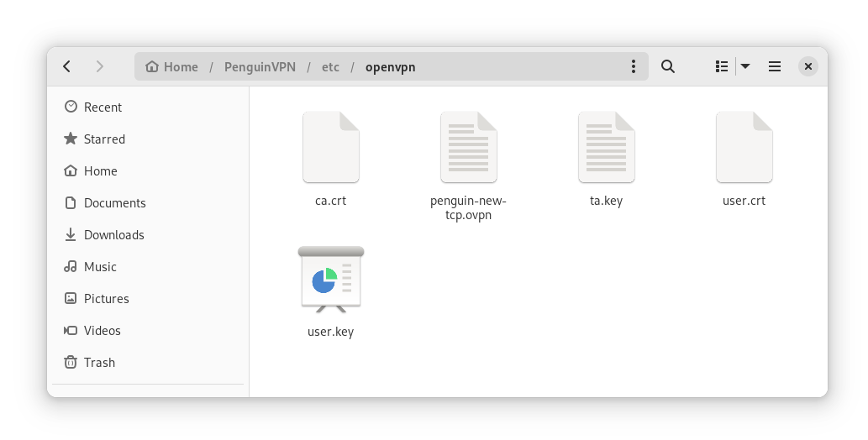Select the penguin-new-tcp.ovpn file icon
868x440 pixels.
tap(469, 147)
